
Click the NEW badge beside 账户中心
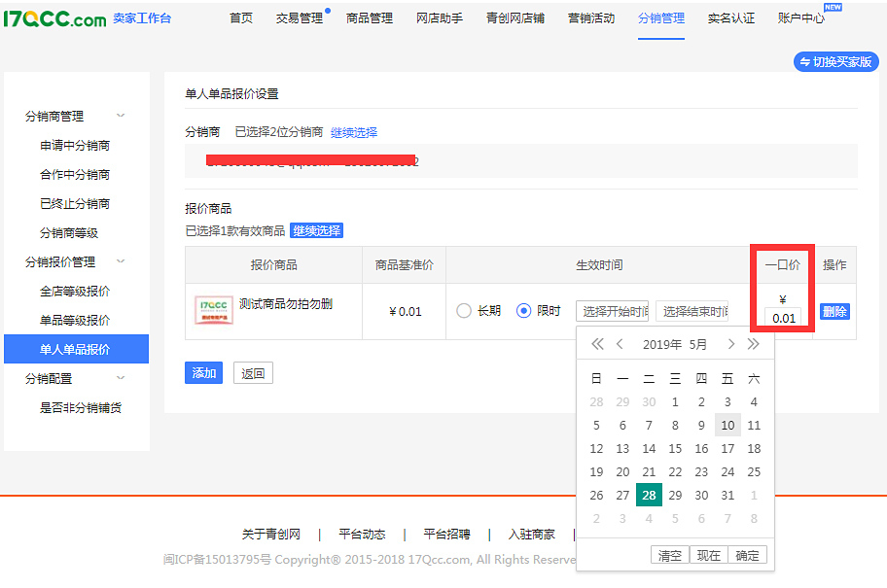[x=833, y=8]
